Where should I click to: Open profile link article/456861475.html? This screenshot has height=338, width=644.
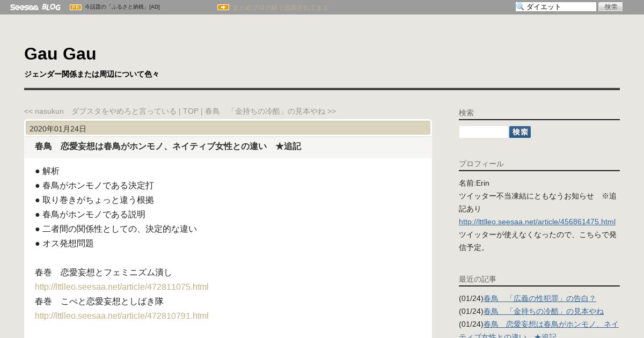tap(537, 222)
